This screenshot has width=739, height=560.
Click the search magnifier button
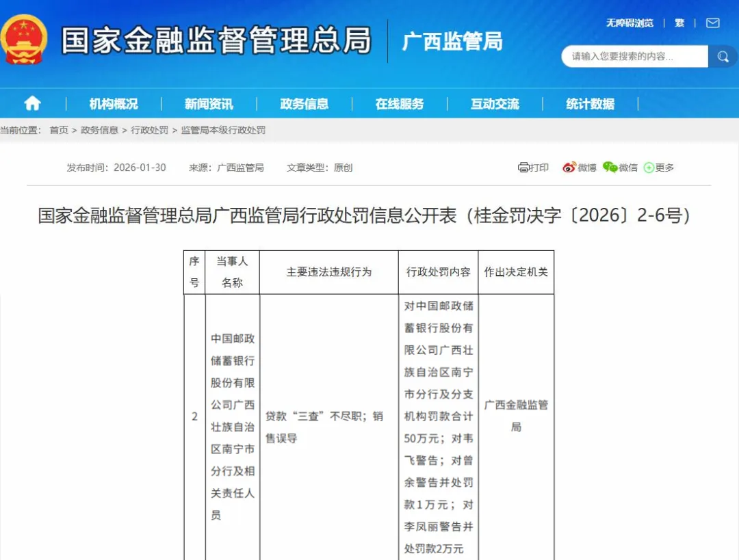[723, 57]
